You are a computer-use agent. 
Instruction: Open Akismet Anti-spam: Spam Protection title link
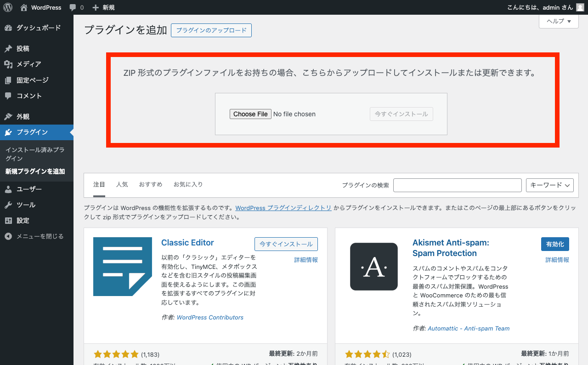pos(451,248)
